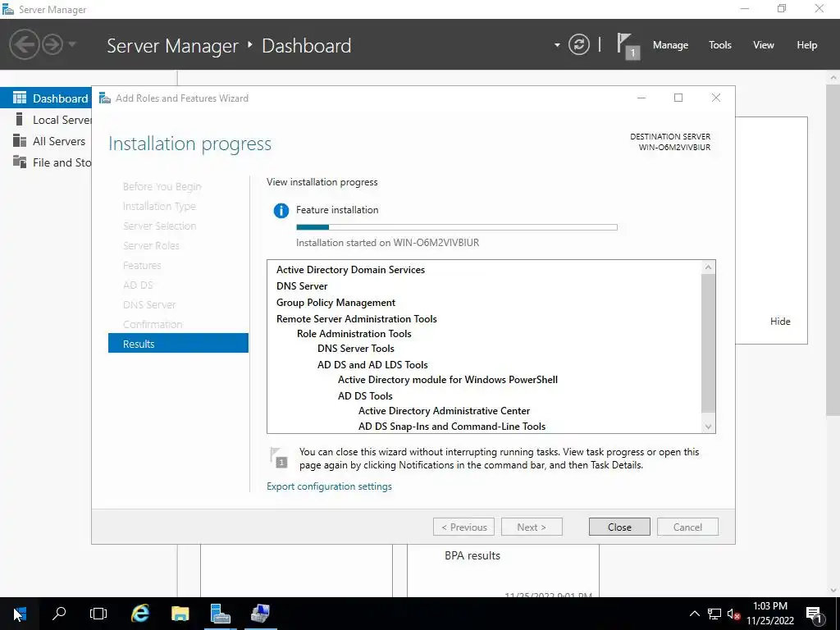Maximize the Add Roles and Features Wizard
840x630 pixels.
click(678, 98)
